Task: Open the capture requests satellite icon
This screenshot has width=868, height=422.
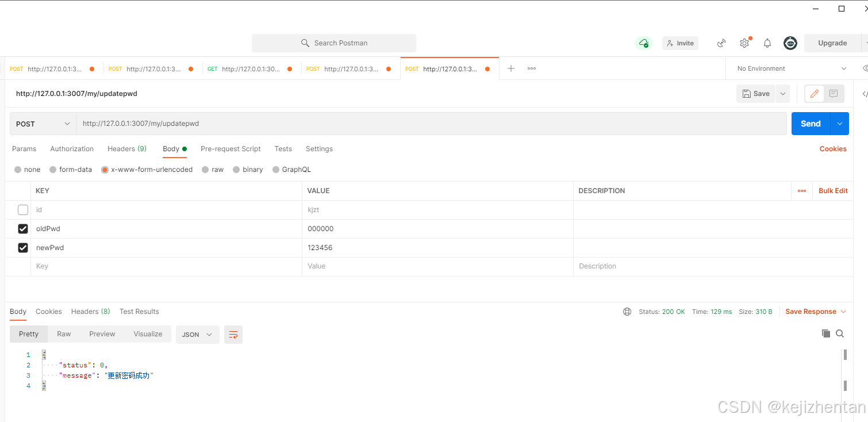Action: point(721,43)
